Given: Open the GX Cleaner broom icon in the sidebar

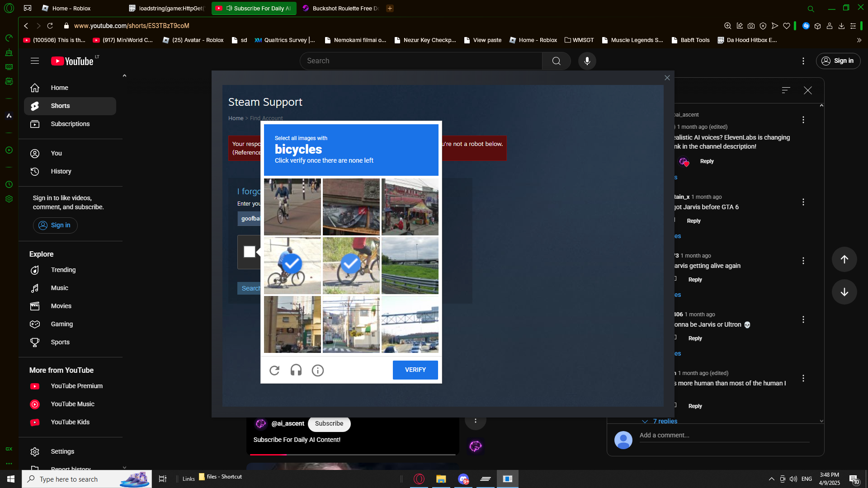Looking at the screenshot, I should pyautogui.click(x=9, y=52).
